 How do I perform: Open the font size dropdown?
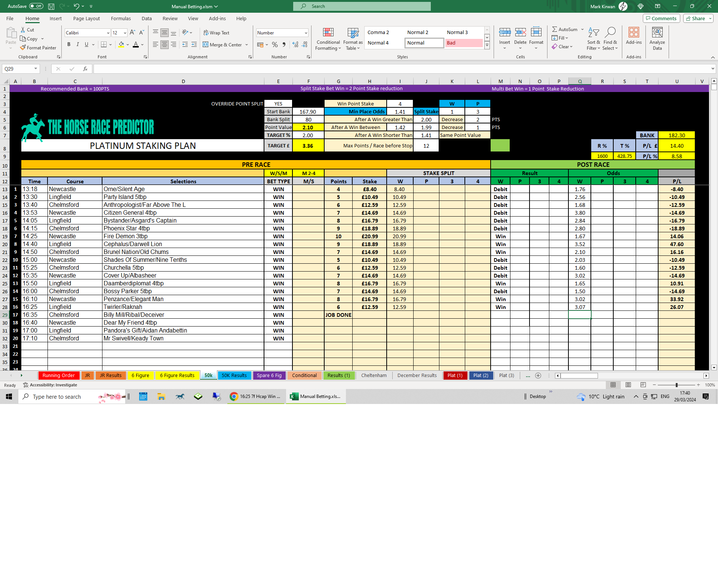125,33
